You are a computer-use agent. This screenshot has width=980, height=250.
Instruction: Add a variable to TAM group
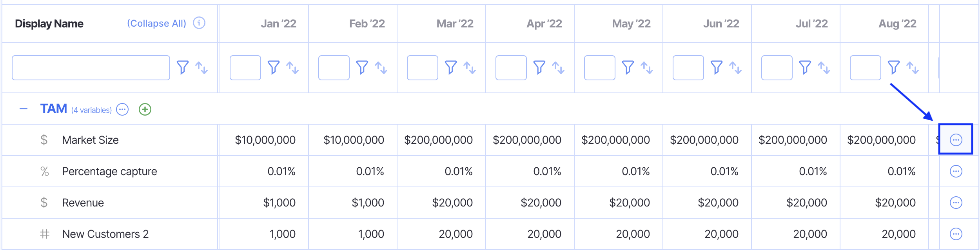145,109
